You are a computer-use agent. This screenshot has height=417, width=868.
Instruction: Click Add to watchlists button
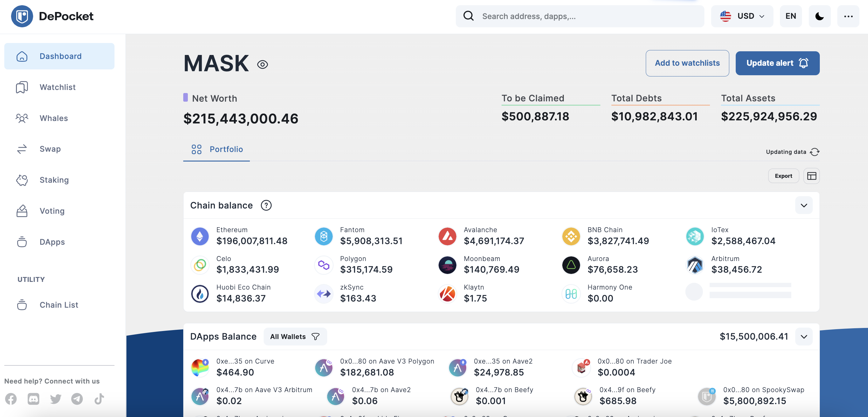coord(687,63)
